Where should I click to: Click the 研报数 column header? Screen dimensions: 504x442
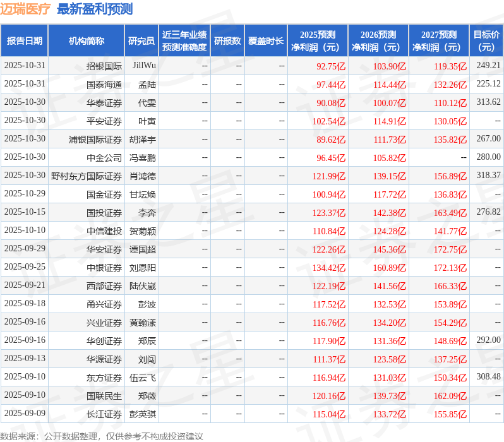[x=227, y=40]
